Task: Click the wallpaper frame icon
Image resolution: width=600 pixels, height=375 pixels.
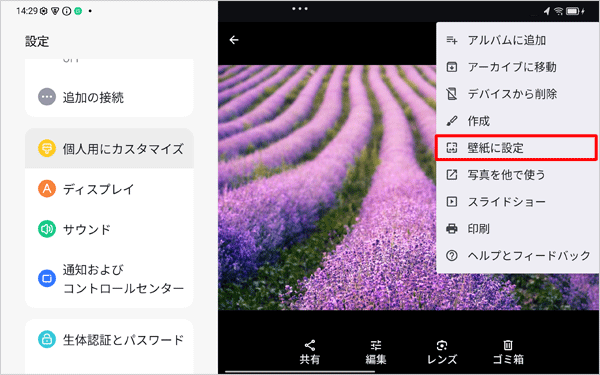Action: click(x=452, y=148)
